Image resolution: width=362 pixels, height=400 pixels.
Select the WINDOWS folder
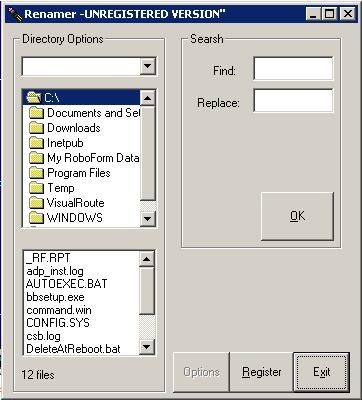click(66, 218)
